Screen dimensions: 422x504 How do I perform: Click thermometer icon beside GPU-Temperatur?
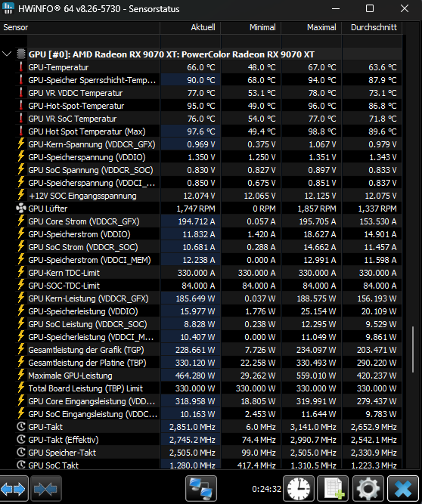click(x=21, y=66)
